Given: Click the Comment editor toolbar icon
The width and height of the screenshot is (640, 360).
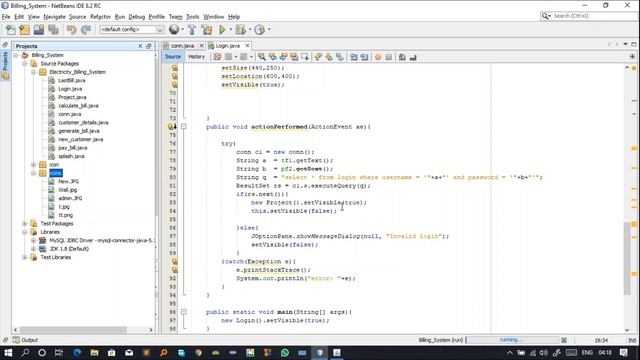Looking at the screenshot, I should click(x=402, y=57).
